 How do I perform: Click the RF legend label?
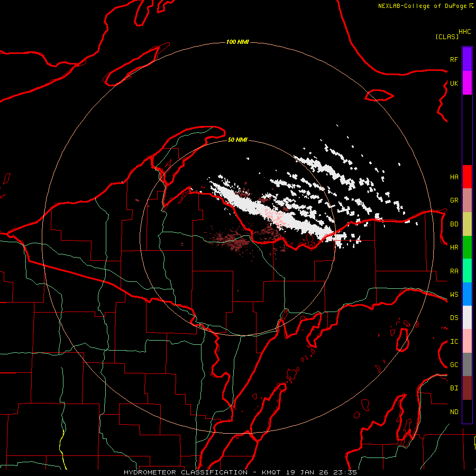454,59
